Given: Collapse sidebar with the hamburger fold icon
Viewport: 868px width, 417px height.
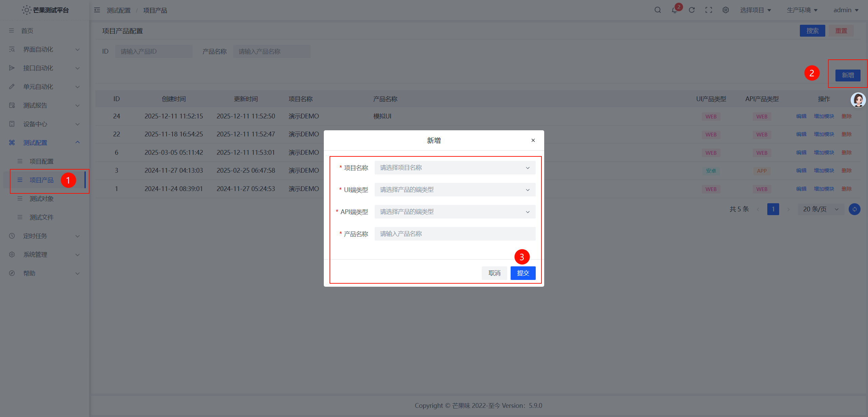Looking at the screenshot, I should click(x=97, y=10).
